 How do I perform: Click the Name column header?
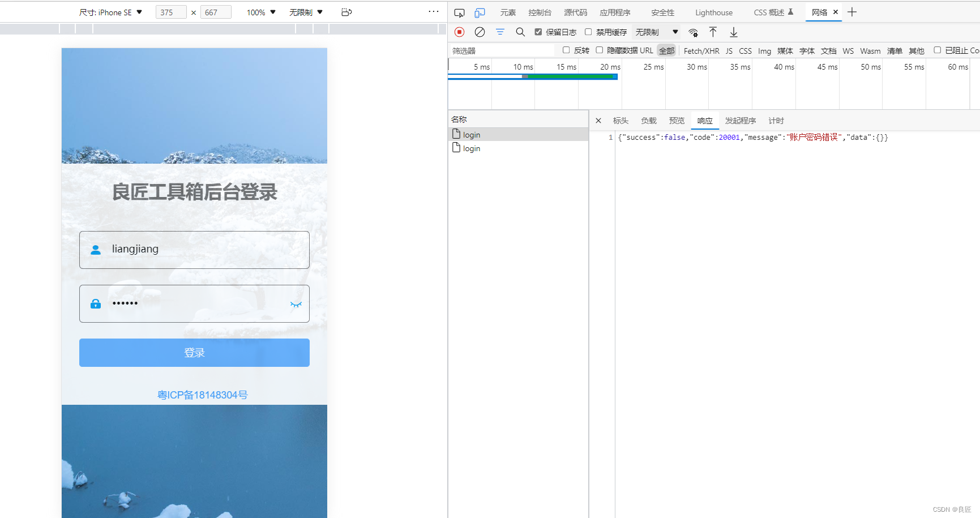pyautogui.click(x=518, y=119)
